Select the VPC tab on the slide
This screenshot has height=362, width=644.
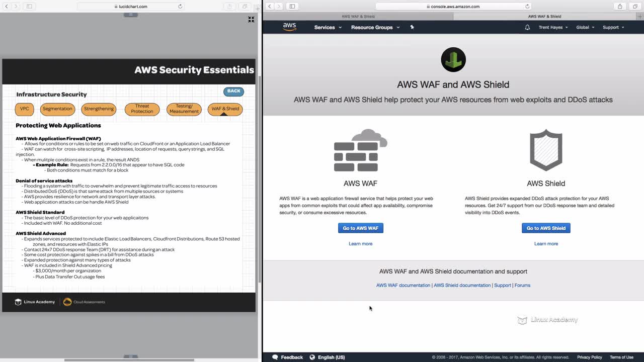coord(25,109)
